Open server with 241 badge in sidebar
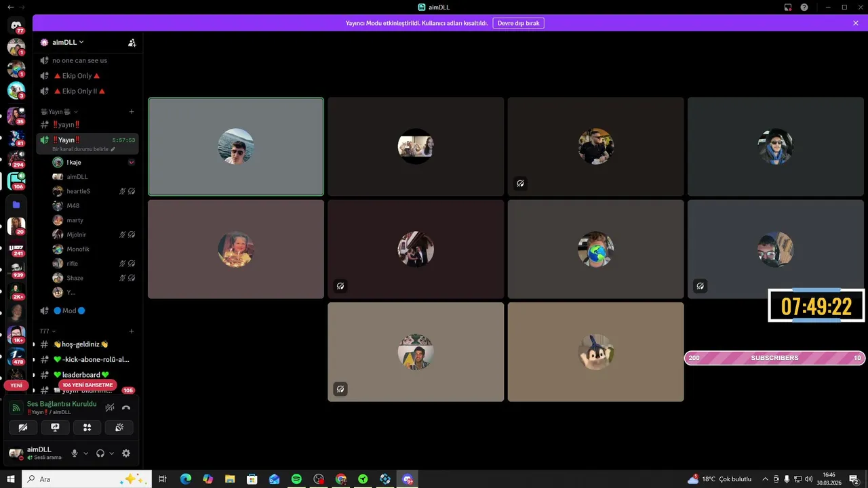 click(x=16, y=247)
